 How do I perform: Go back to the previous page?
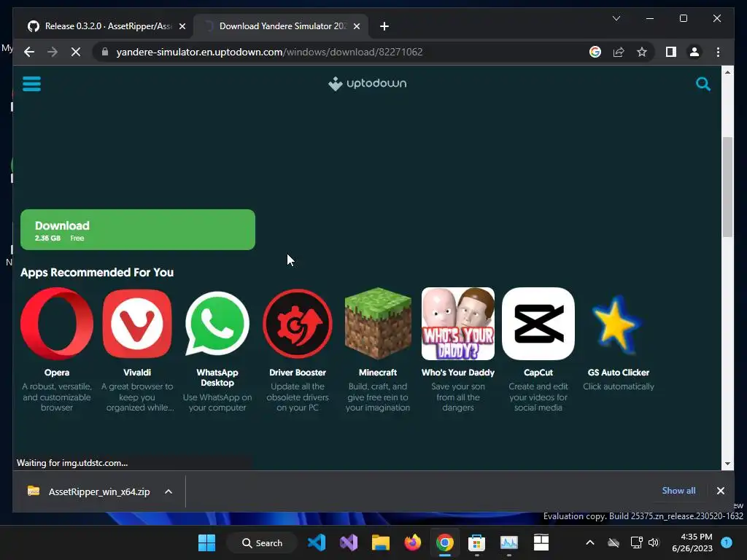coord(29,52)
